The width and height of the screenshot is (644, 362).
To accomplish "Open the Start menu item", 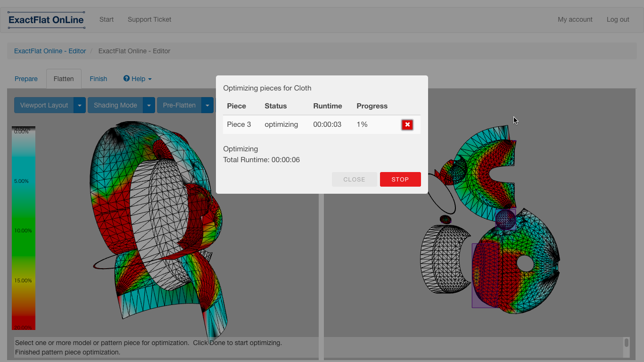I will coord(106,19).
